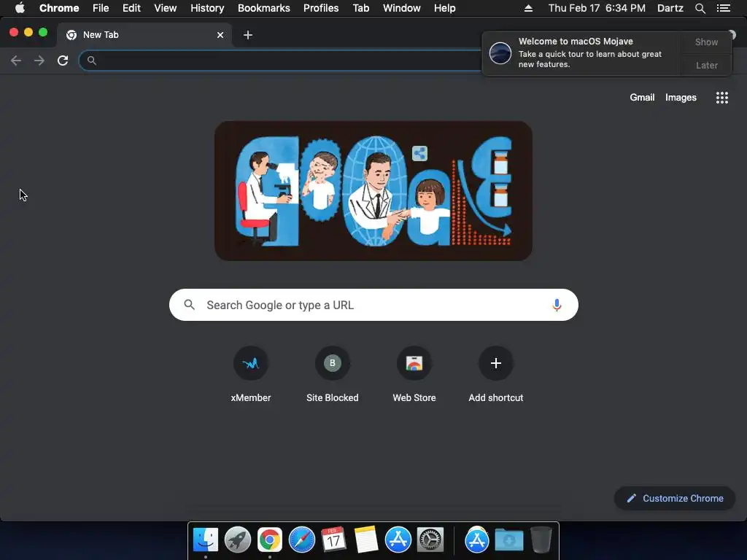
Task: Open the Trash in the dock
Action: (x=541, y=540)
